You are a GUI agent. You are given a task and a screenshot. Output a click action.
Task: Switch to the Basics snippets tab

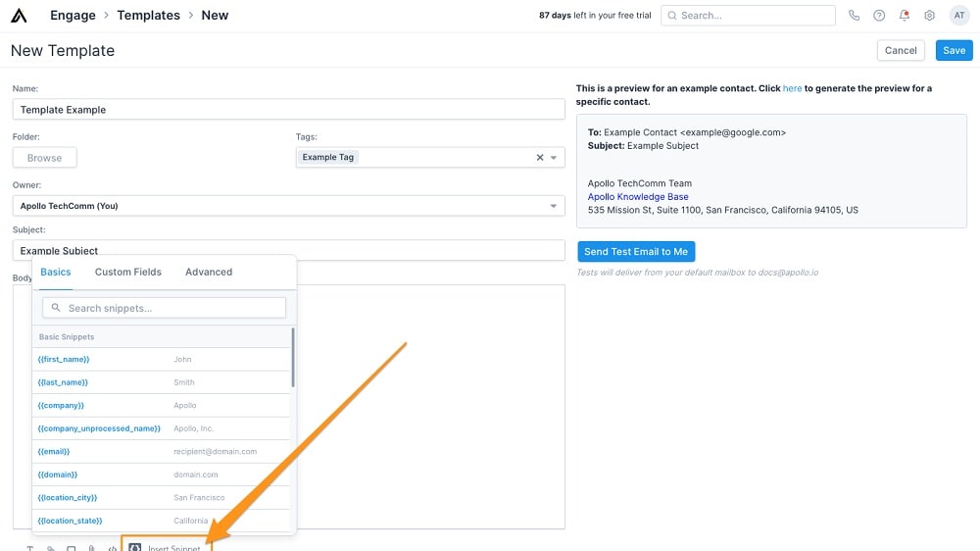(56, 272)
